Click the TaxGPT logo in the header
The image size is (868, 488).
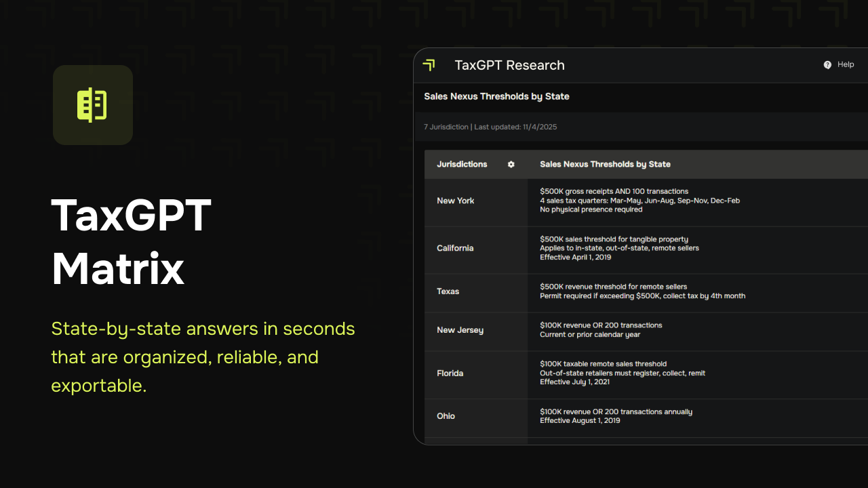tap(429, 65)
